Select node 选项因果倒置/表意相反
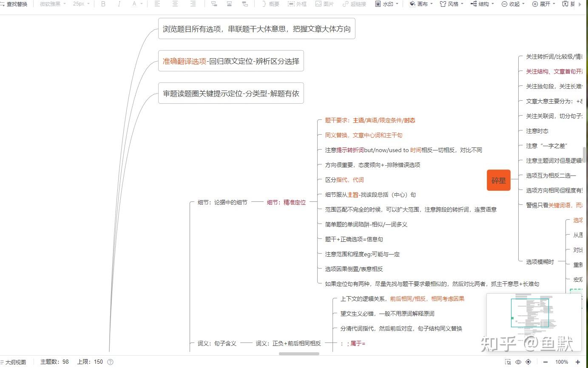 coord(354,269)
